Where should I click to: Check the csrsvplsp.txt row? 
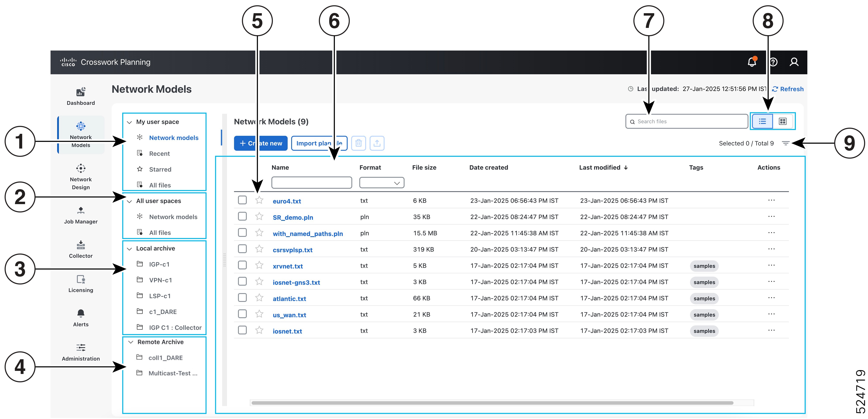[x=242, y=249]
